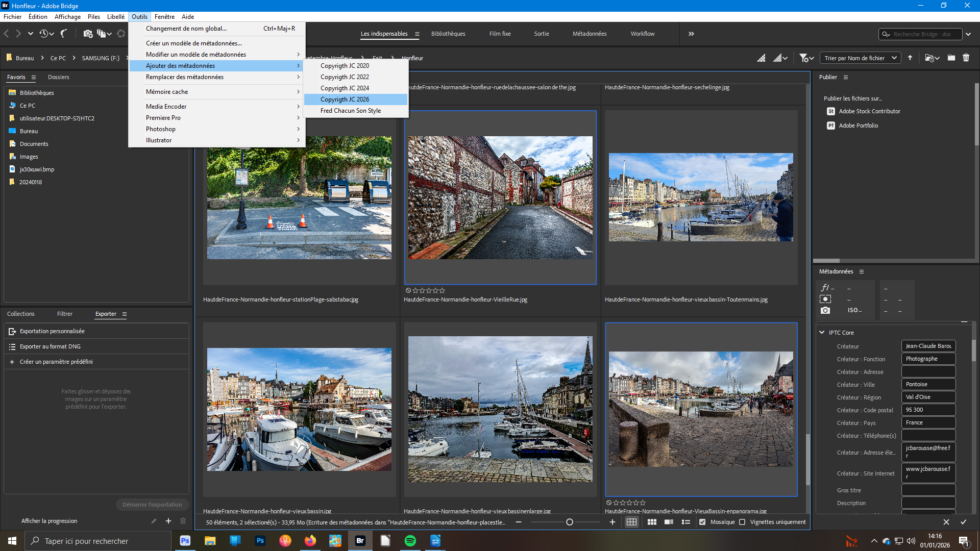Select Copyrigth JC 2026 menu entry
The width and height of the screenshot is (980, 551).
pyautogui.click(x=345, y=99)
